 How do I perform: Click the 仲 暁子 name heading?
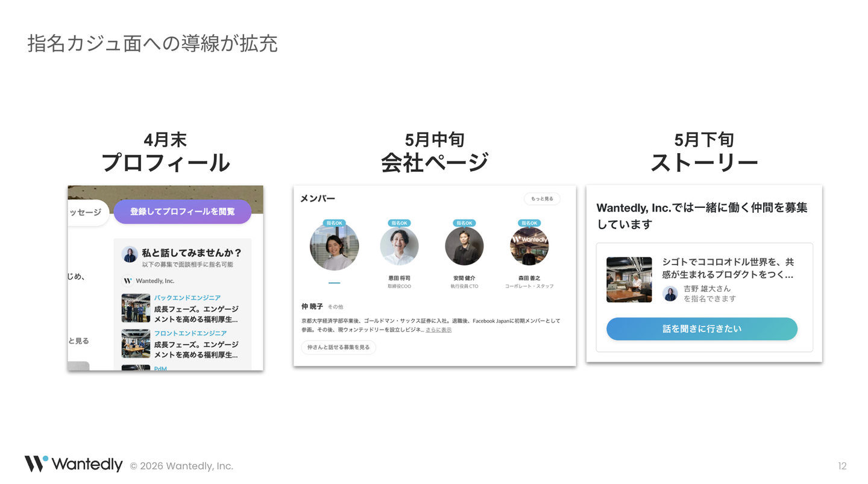[x=312, y=307]
